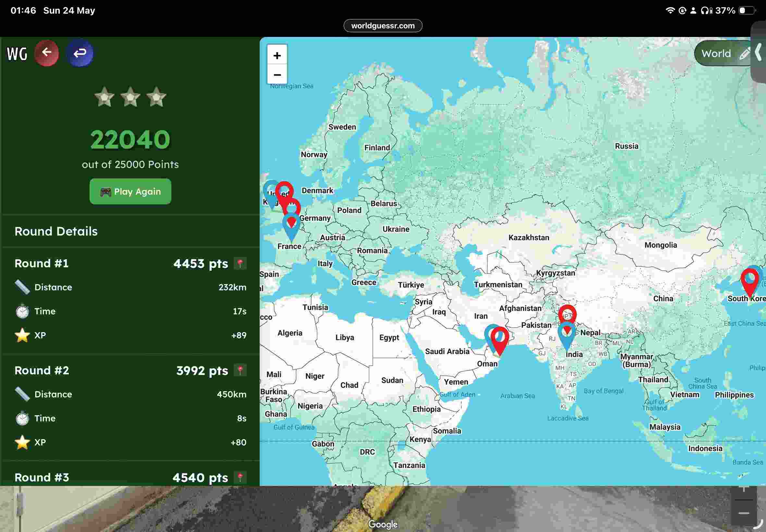Screen dimensions: 766x532
Task: Click the Play Again button
Action: click(x=130, y=191)
